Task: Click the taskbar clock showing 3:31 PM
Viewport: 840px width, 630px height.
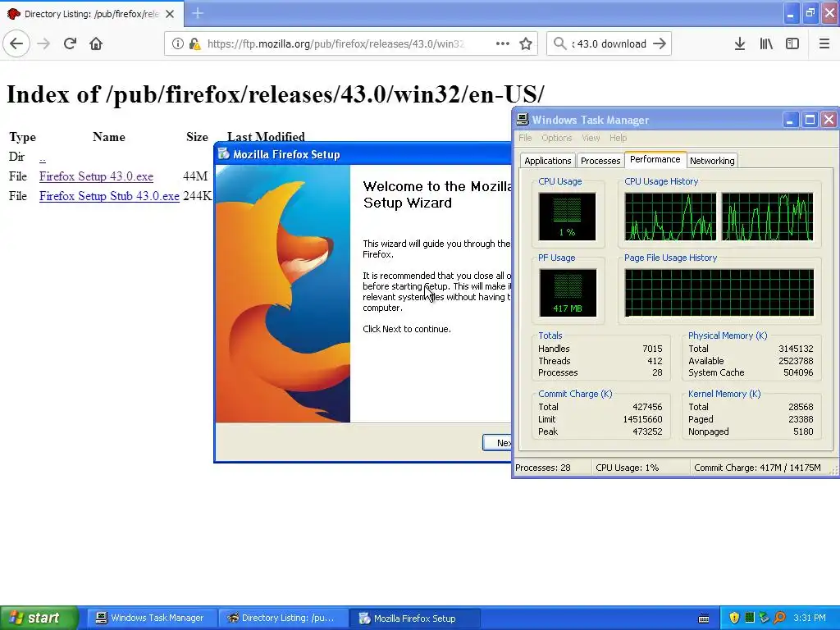Action: tap(810, 618)
